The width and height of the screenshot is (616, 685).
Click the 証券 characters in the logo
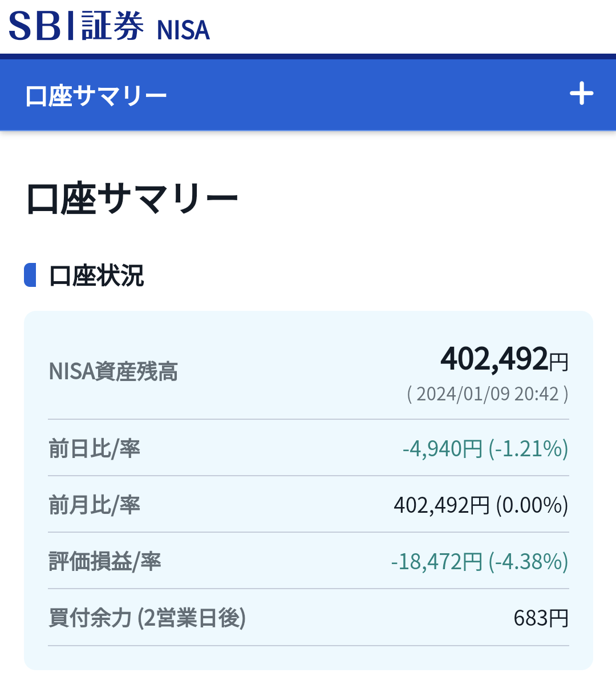[112, 26]
